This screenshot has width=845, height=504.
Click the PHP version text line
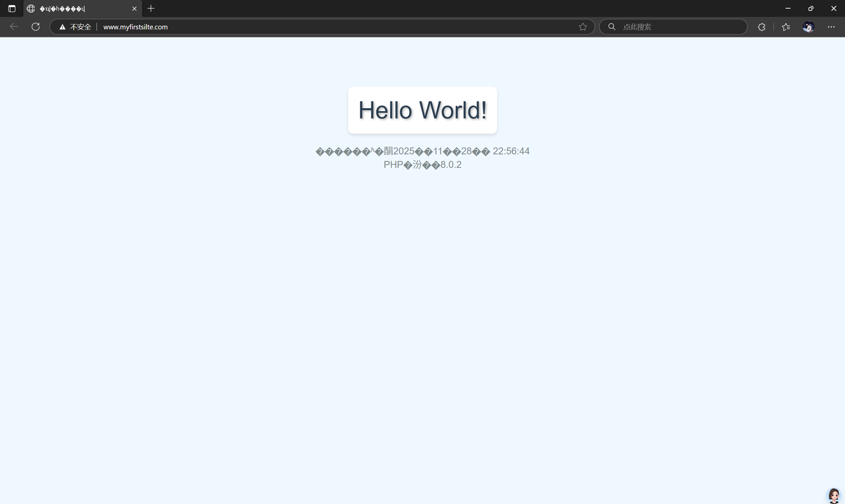click(x=422, y=164)
